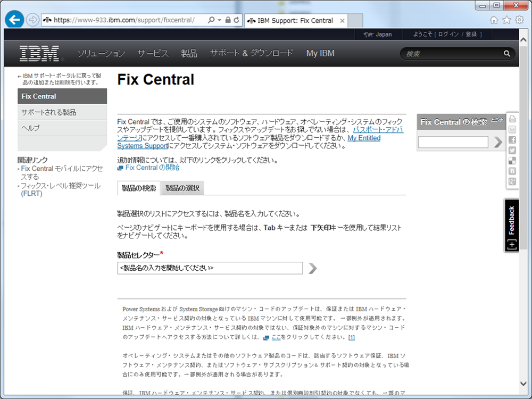Refresh the page using reload icon
The height and width of the screenshot is (399, 532).
point(237,20)
